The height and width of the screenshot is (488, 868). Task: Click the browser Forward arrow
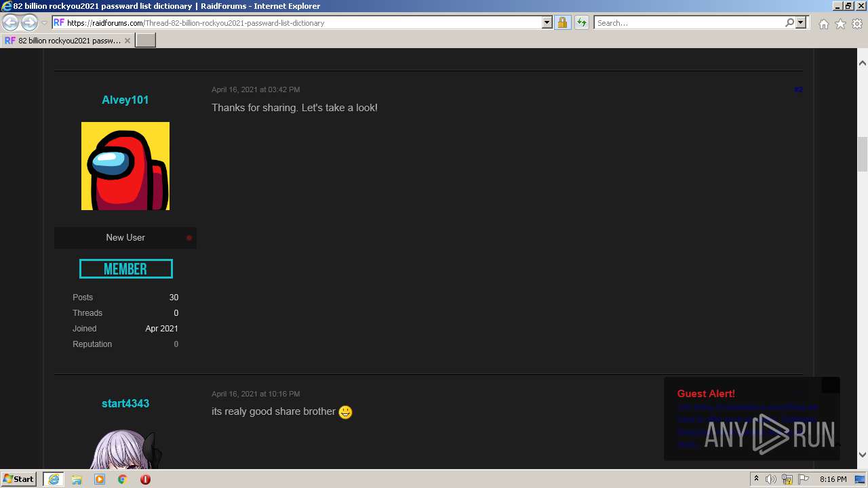point(29,23)
